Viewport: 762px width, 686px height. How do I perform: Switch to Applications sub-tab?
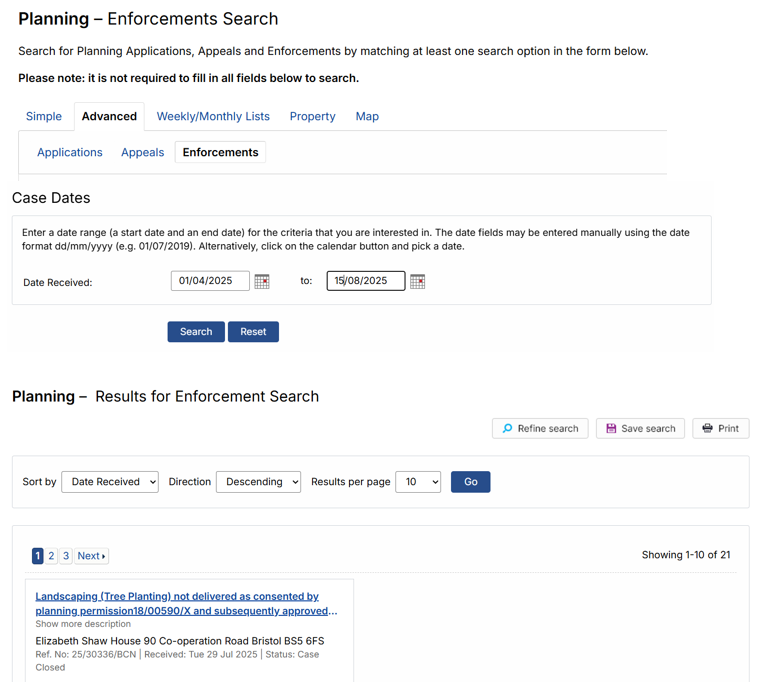(x=70, y=153)
